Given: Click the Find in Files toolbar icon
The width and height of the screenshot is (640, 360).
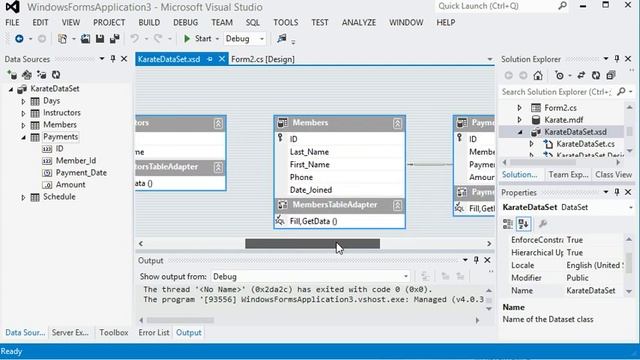Looking at the screenshot, I should 282,39.
